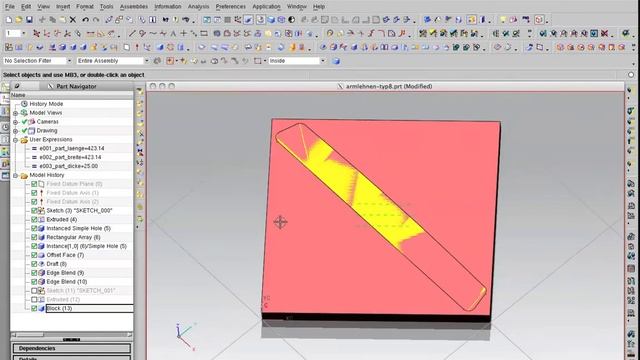The height and width of the screenshot is (360, 640).
Task: Click the rectangle selection method icon
Action: coord(258,61)
